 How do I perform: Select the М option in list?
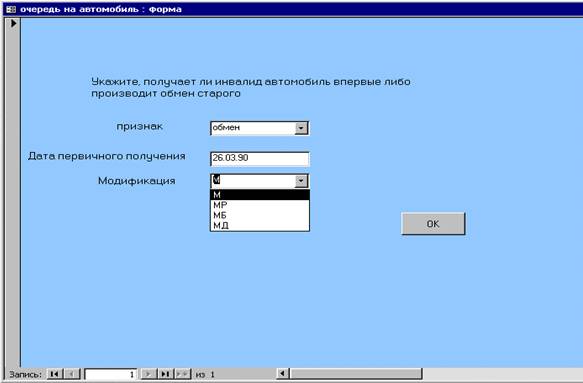pos(260,195)
